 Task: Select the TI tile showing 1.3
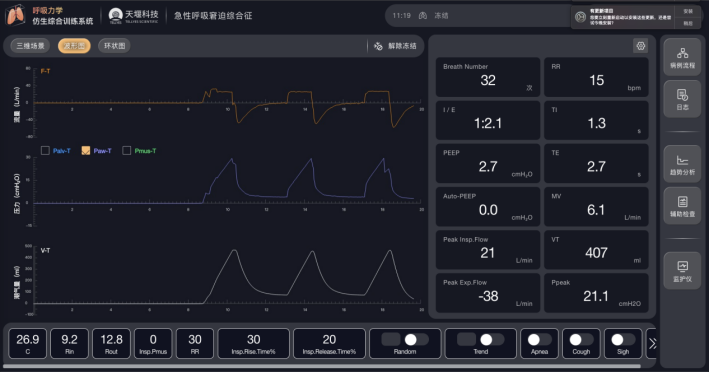[x=596, y=120]
